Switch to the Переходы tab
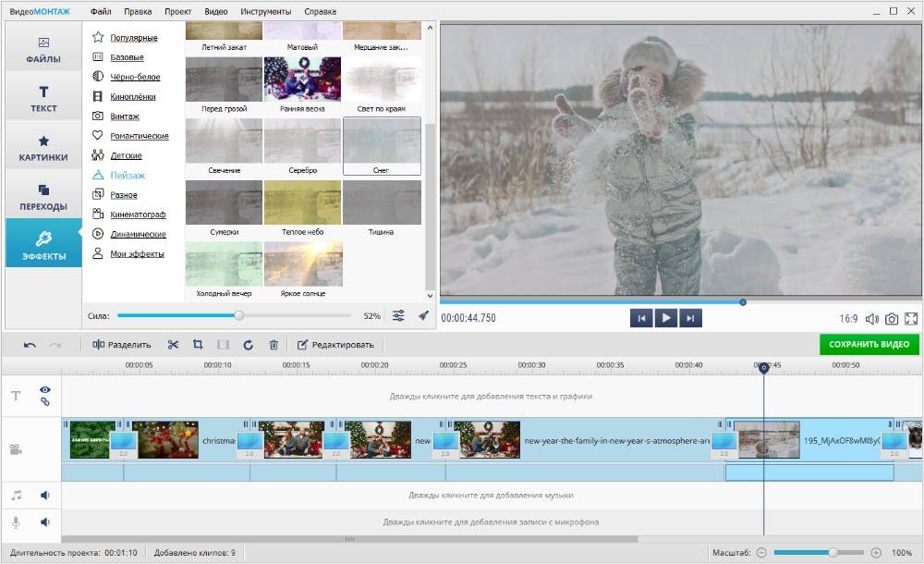The height and width of the screenshot is (564, 924). 43,196
